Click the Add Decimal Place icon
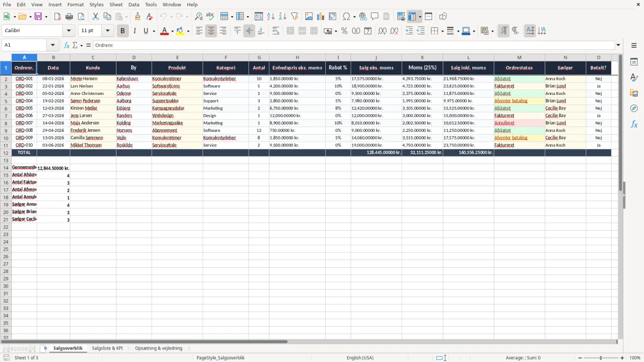 pos(383,31)
